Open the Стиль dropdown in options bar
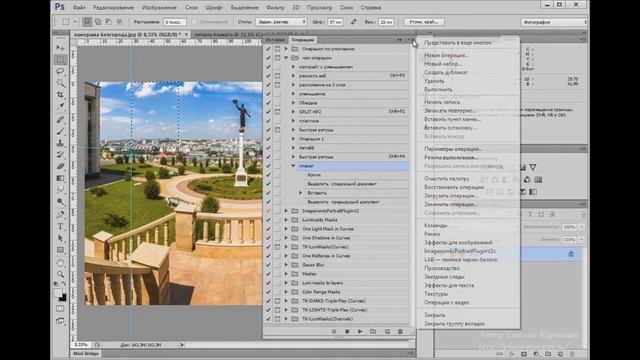The height and width of the screenshot is (360, 640). coord(281,22)
